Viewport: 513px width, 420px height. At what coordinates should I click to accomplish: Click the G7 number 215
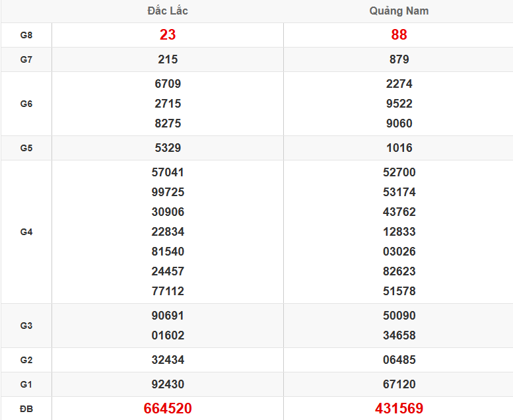168,59
